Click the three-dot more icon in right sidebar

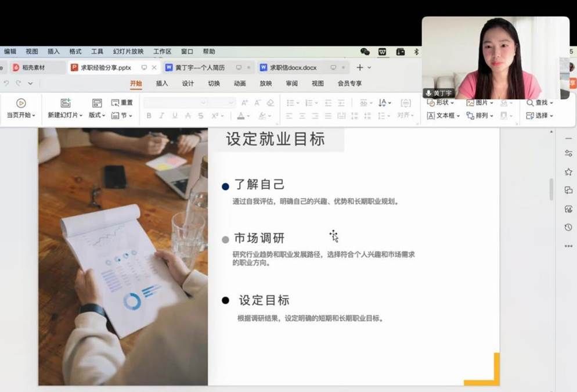pyautogui.click(x=568, y=246)
